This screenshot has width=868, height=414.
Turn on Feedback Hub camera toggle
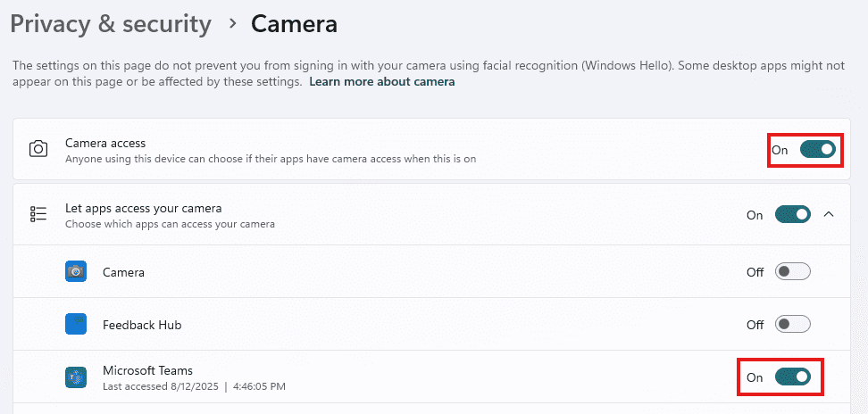click(793, 325)
